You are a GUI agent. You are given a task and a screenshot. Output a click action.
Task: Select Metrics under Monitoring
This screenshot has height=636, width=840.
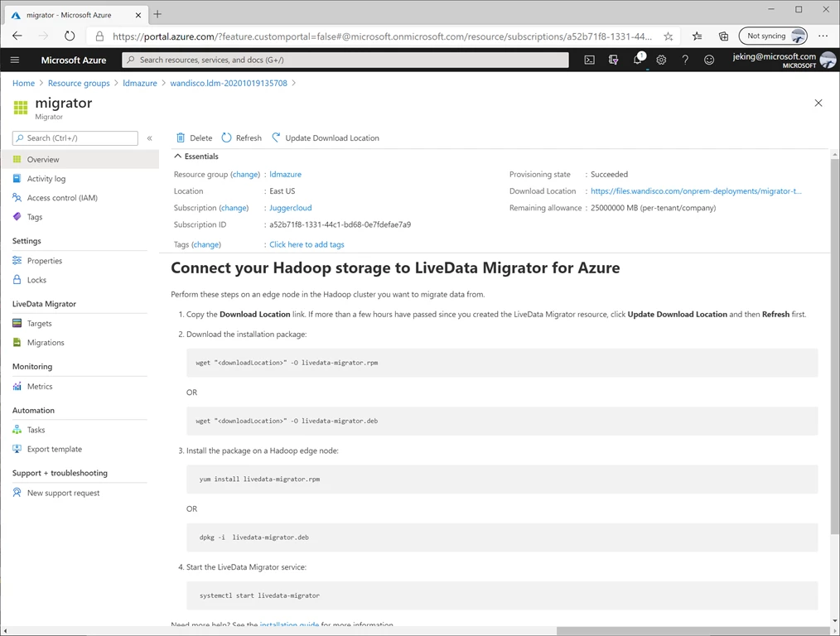(39, 386)
